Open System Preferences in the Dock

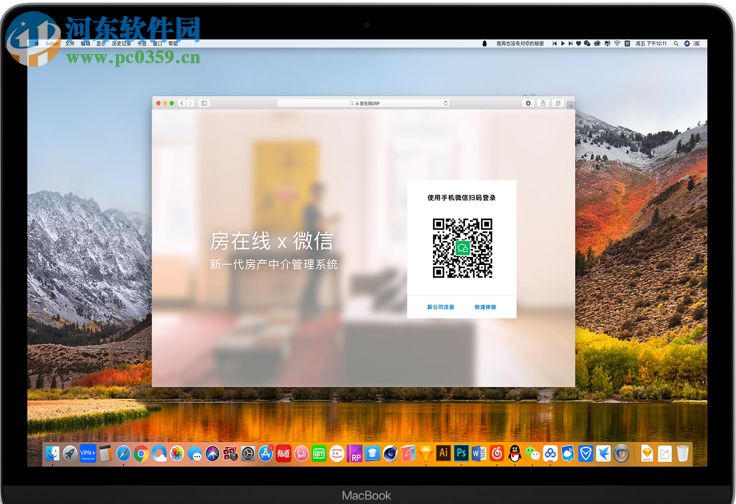[x=248, y=454]
